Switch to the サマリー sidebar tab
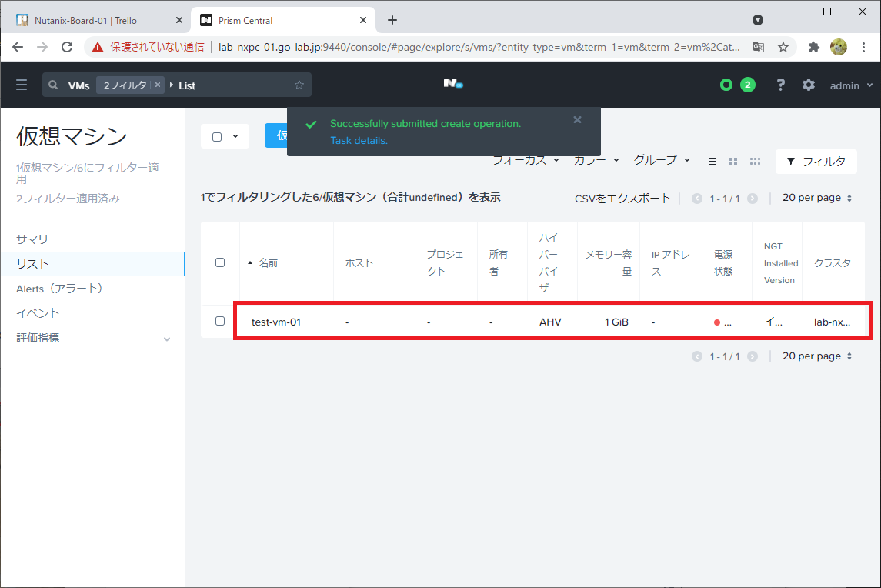 tap(37, 239)
